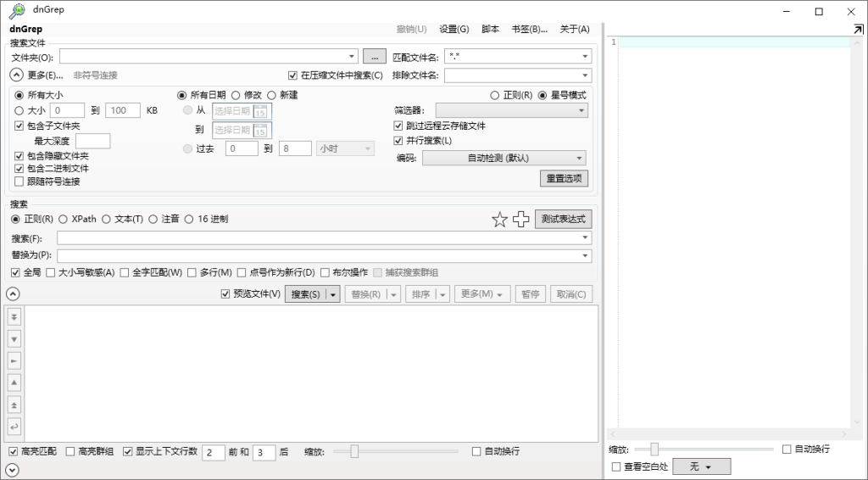Enable 查看空白处 checkbox
The height and width of the screenshot is (480, 868).
[x=616, y=466]
